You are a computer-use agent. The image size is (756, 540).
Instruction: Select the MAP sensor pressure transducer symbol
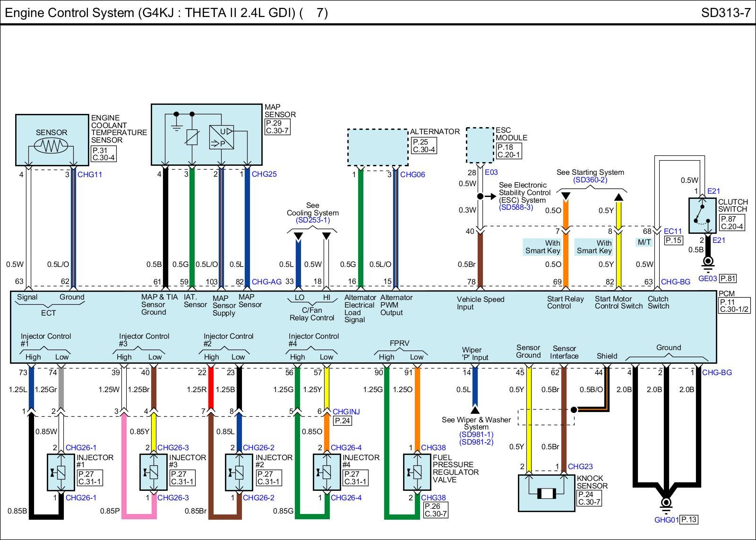pyautogui.click(x=221, y=137)
